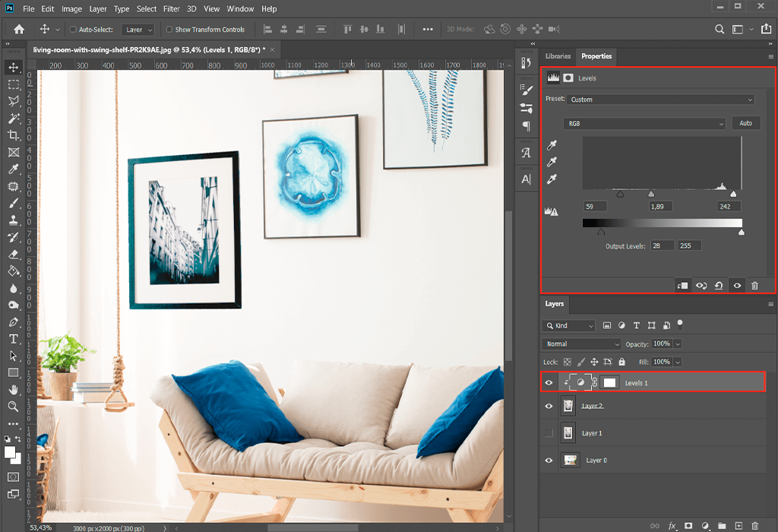
Task: Open the Normal blend mode dropdown
Action: point(581,344)
